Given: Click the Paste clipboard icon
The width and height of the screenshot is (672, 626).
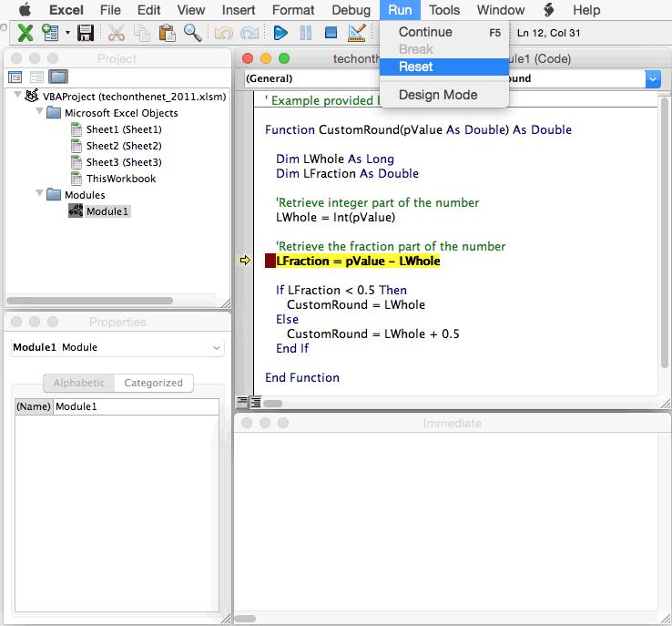Looking at the screenshot, I should [x=167, y=33].
